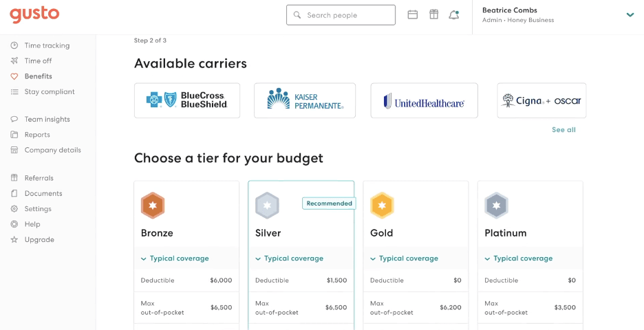644x330 pixels.
Task: Click the calendar icon in header
Action: click(413, 14)
